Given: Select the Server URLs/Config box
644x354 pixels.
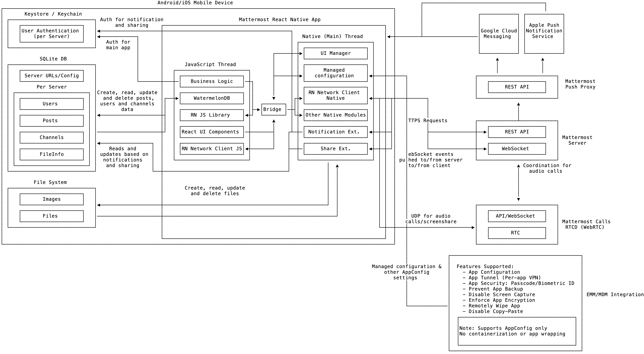Looking at the screenshot, I should click(52, 76).
